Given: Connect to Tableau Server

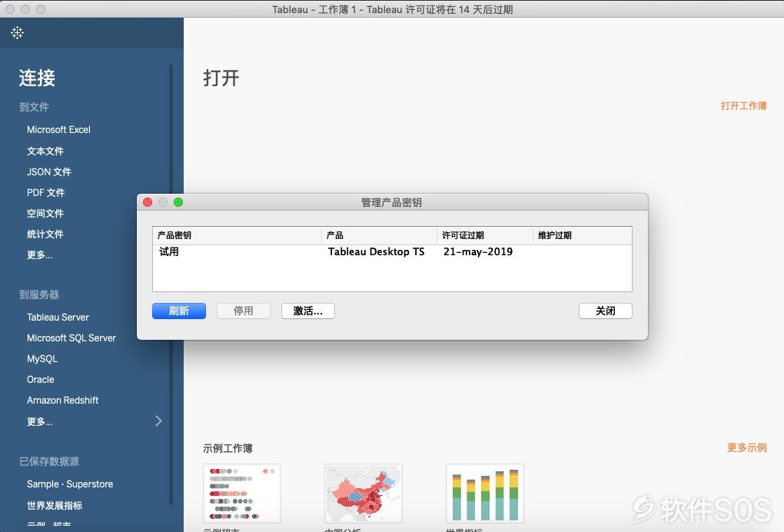Looking at the screenshot, I should (x=58, y=317).
